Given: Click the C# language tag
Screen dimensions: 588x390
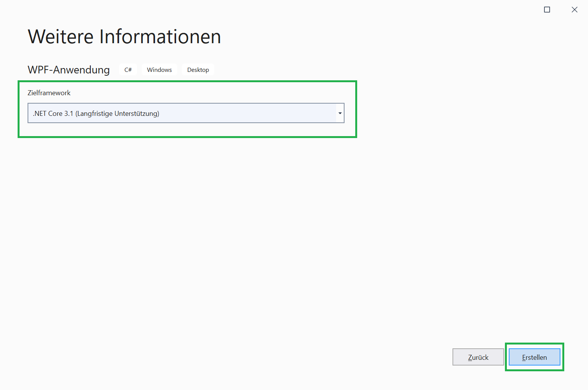Looking at the screenshot, I should tap(128, 70).
